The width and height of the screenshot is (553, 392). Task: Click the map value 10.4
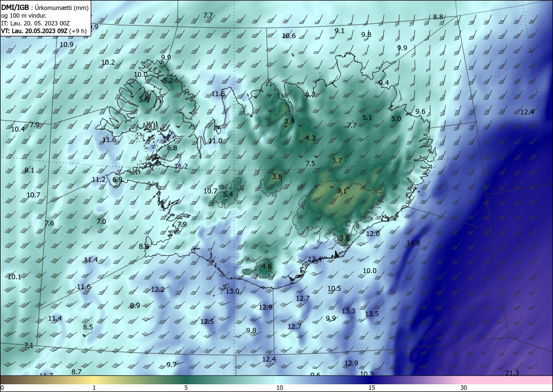click(18, 129)
